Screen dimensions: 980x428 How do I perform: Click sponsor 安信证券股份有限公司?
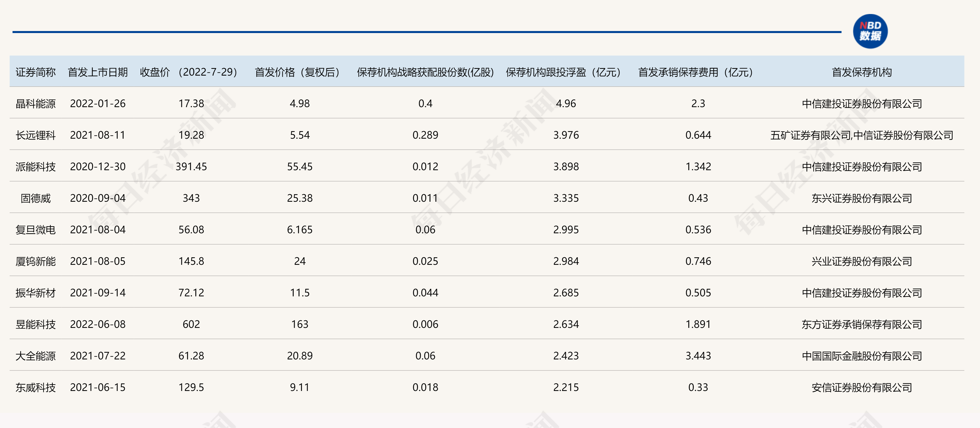[862, 388]
